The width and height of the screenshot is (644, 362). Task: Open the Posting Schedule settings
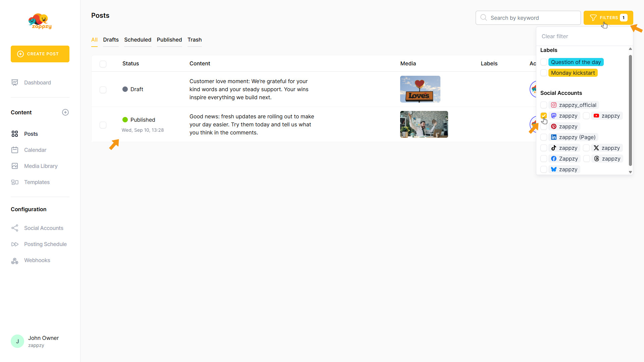(x=45, y=244)
